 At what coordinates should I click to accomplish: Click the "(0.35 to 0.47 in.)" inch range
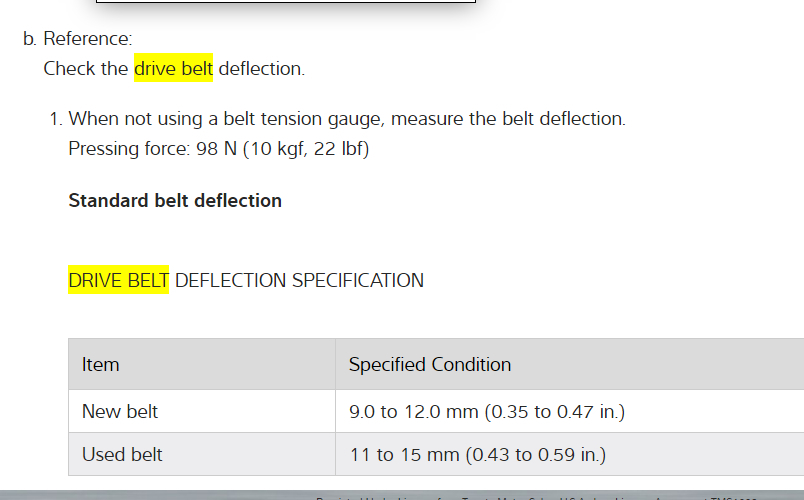[x=555, y=411]
